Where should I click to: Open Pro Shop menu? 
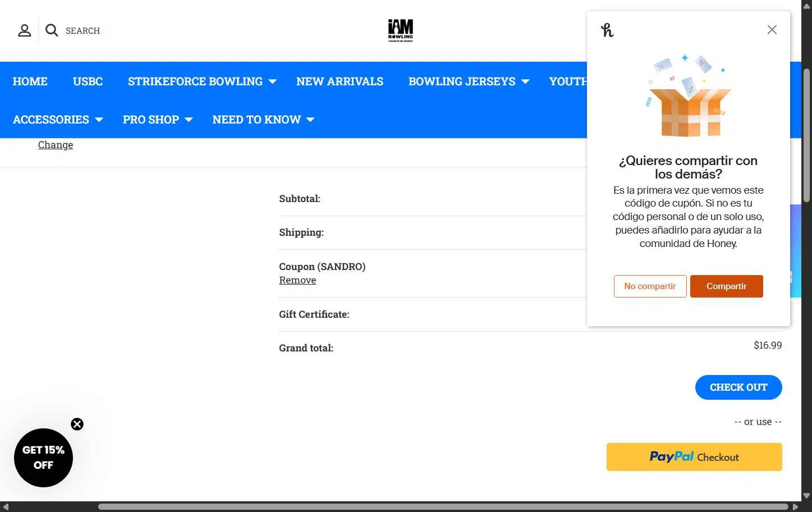(151, 120)
